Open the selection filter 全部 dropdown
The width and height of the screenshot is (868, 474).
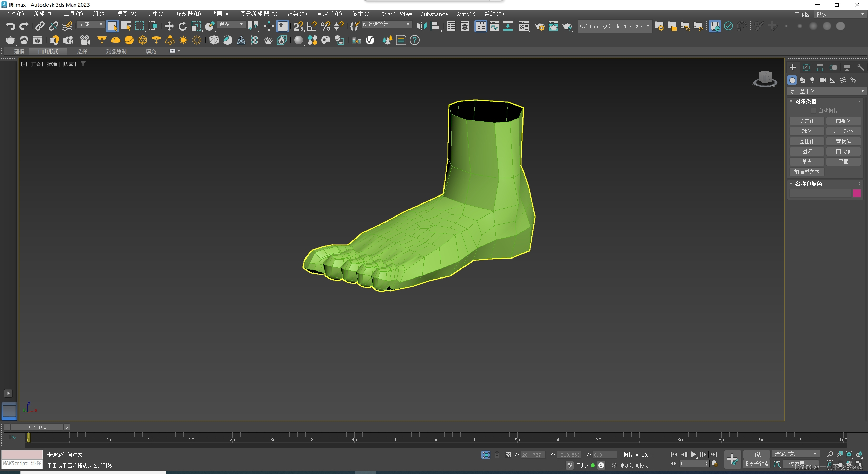tap(91, 24)
